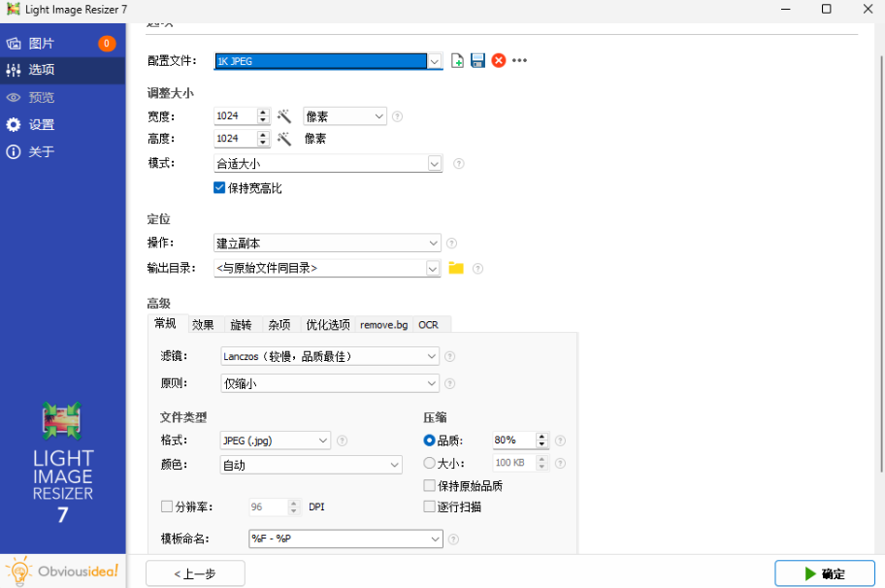Show help for 操作 setting
Viewport: 885px width, 588px height.
pyautogui.click(x=451, y=244)
